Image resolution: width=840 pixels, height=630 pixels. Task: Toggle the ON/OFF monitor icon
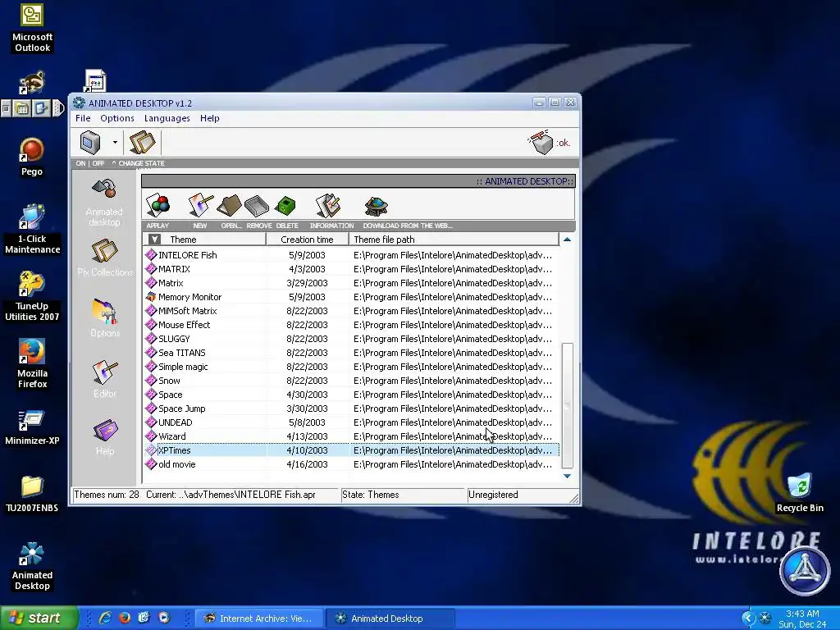pyautogui.click(x=90, y=143)
